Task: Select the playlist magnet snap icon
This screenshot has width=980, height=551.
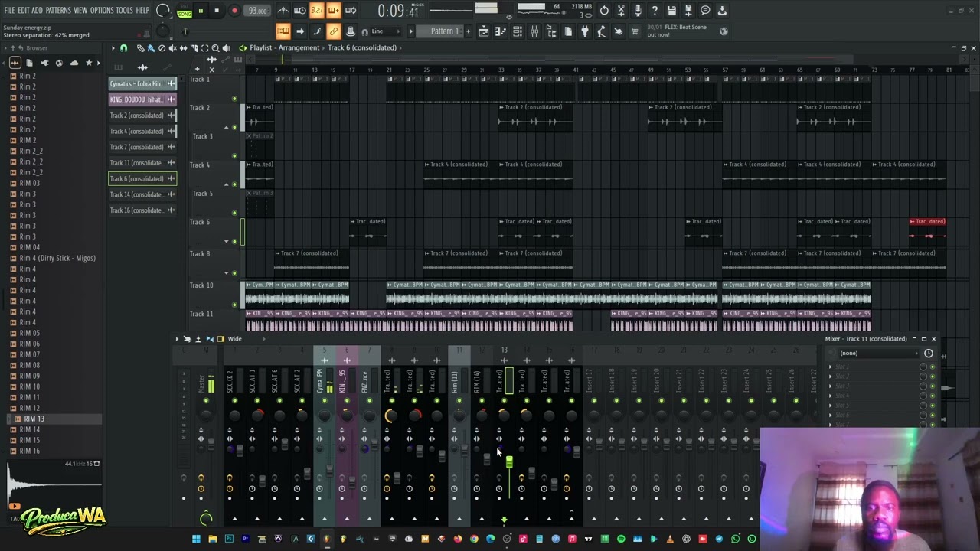Action: pyautogui.click(x=123, y=47)
